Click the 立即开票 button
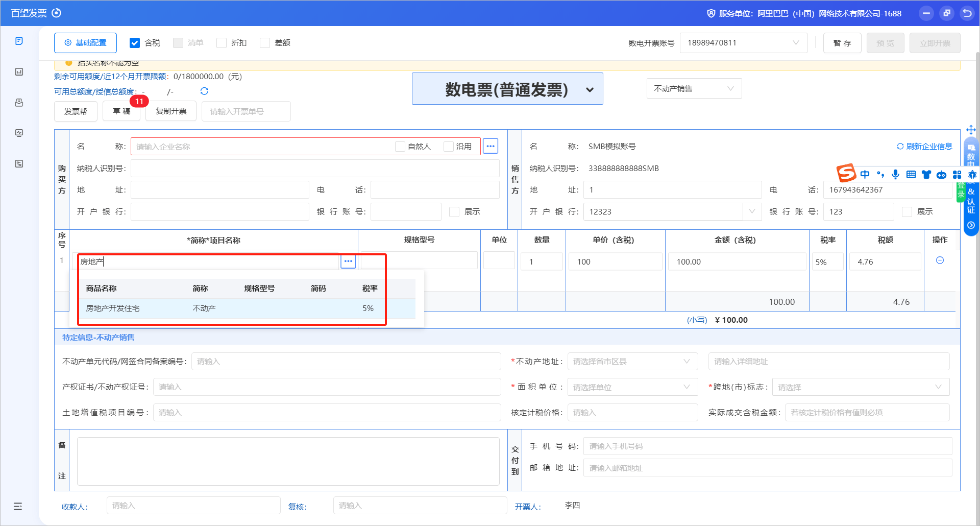Image resolution: width=980 pixels, height=526 pixels. click(x=935, y=43)
